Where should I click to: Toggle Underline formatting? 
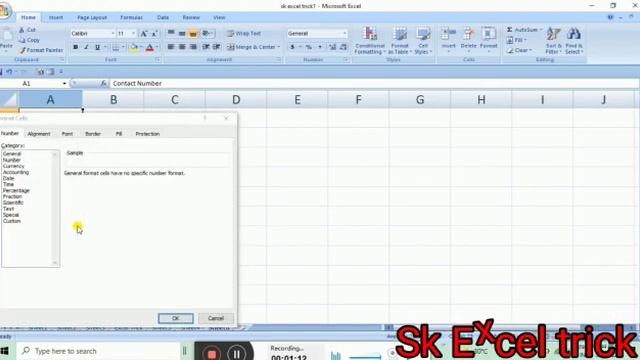pyautogui.click(x=97, y=47)
